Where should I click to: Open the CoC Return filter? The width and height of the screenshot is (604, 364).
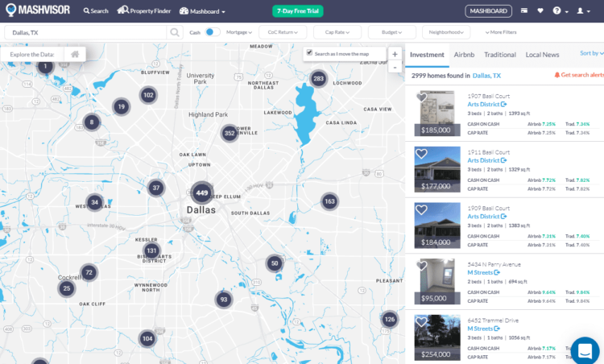(x=283, y=32)
